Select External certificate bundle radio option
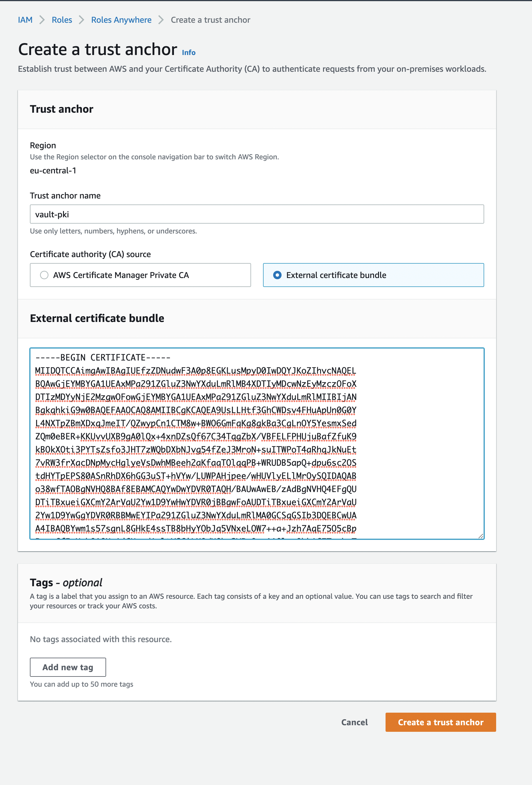This screenshot has width=532, height=785. (x=277, y=275)
